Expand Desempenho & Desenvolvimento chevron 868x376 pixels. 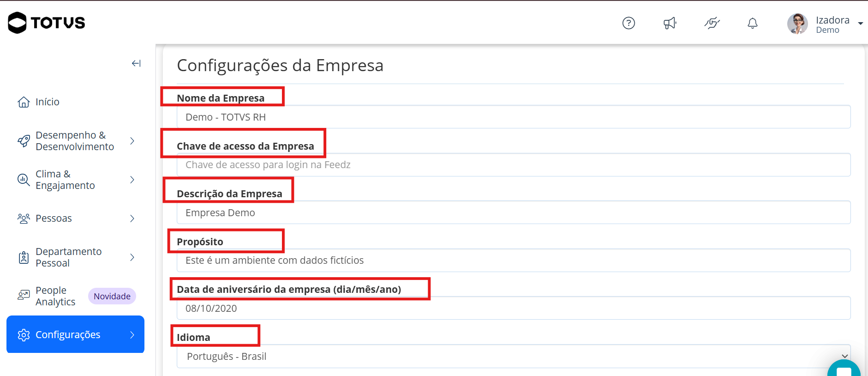click(132, 141)
